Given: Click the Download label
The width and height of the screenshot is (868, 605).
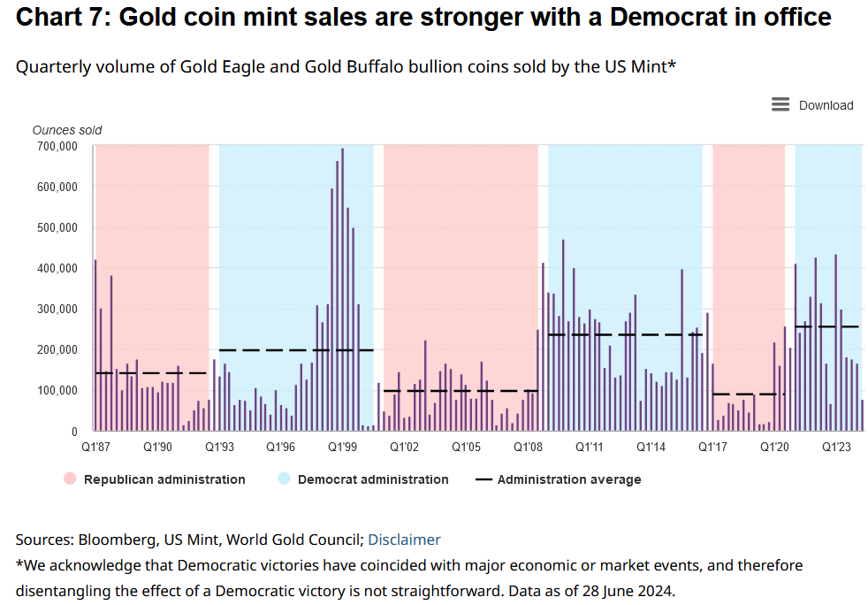Looking at the screenshot, I should click(x=826, y=105).
